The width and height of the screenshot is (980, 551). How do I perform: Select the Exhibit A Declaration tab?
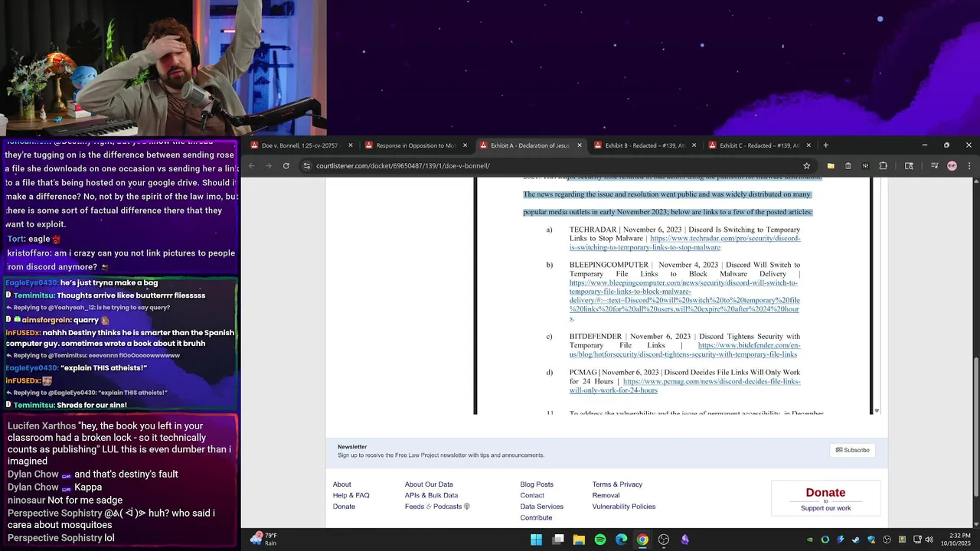point(530,145)
